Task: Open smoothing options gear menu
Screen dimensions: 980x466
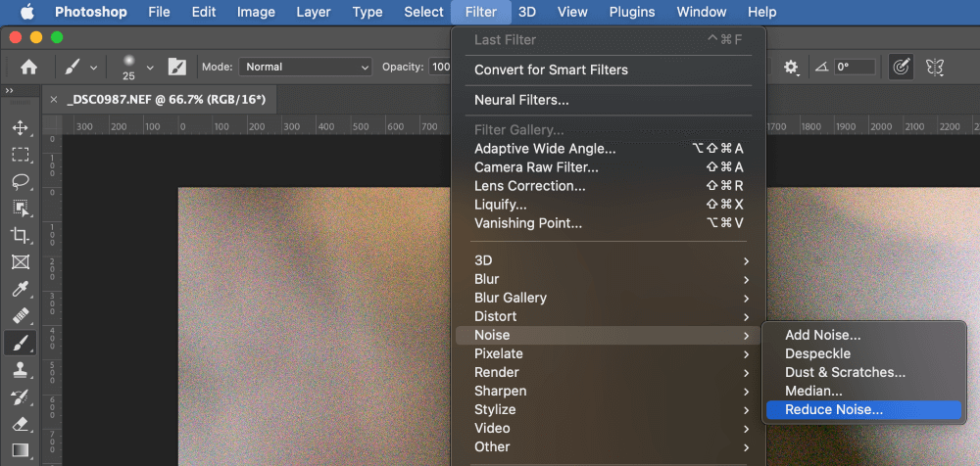Action: pyautogui.click(x=791, y=68)
